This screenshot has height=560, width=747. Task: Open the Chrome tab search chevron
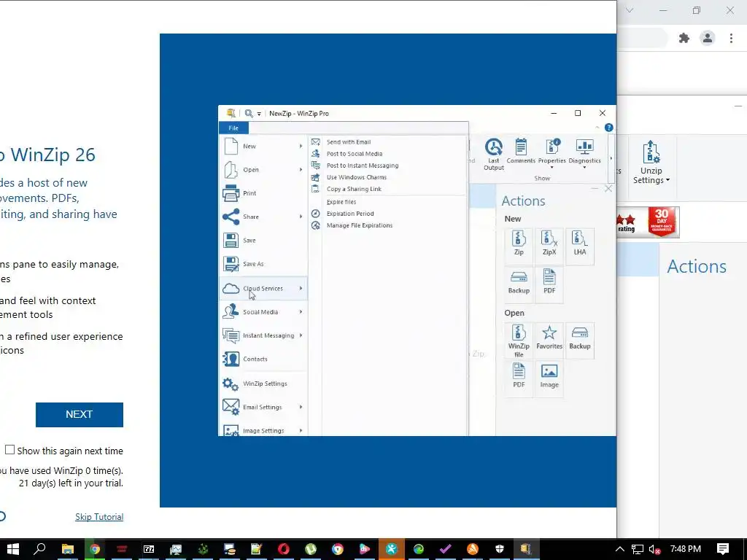630,10
